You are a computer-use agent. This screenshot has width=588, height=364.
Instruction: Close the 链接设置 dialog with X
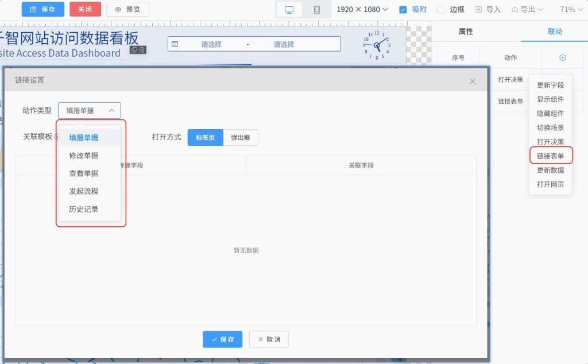[x=473, y=82]
